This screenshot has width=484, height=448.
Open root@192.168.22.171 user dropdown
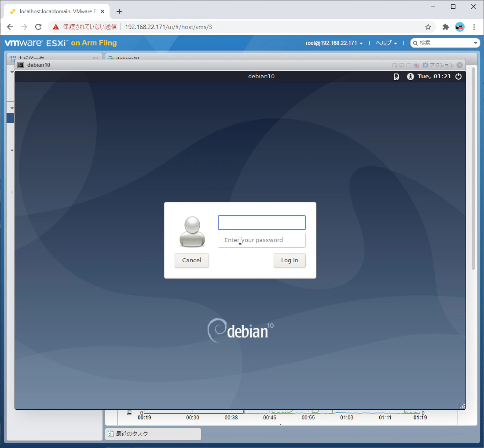click(334, 43)
